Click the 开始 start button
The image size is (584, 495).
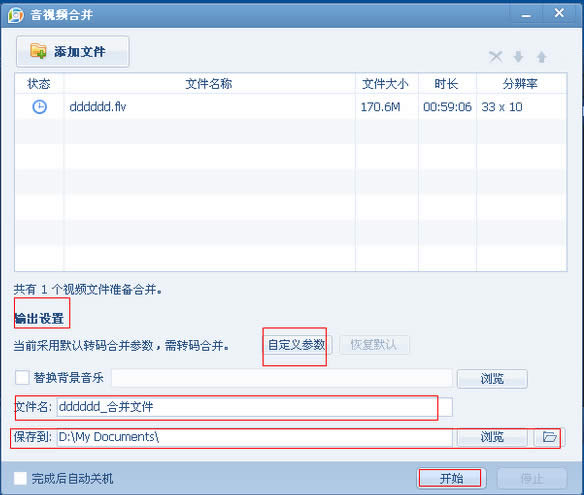pos(451,478)
